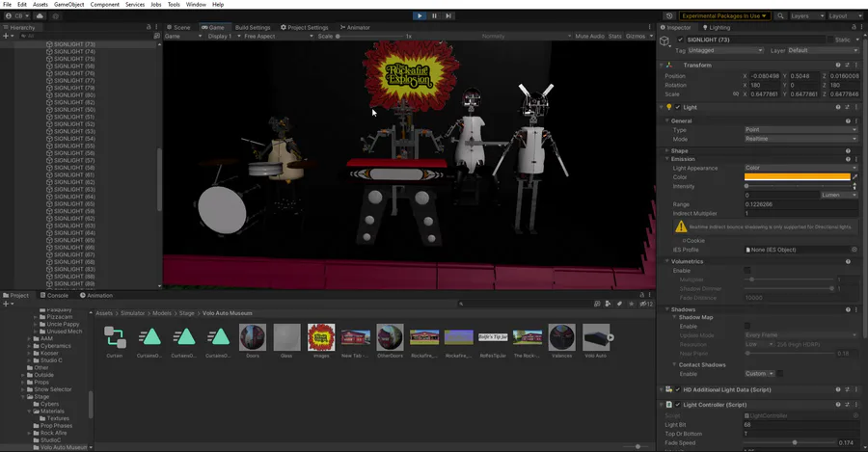Open Transform component preset settings icon
This screenshot has width=868, height=452.
point(847,66)
